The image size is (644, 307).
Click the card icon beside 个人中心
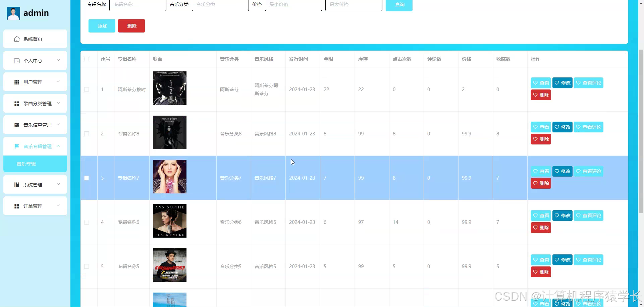pyautogui.click(x=17, y=61)
